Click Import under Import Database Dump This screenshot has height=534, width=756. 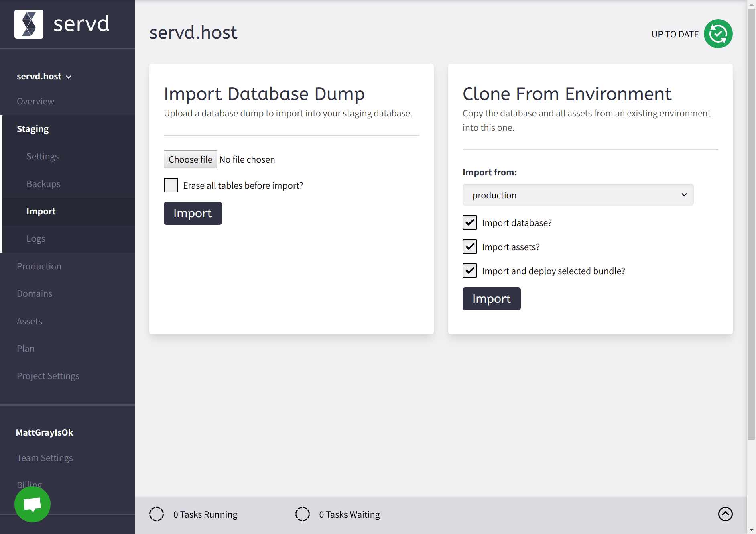click(193, 213)
